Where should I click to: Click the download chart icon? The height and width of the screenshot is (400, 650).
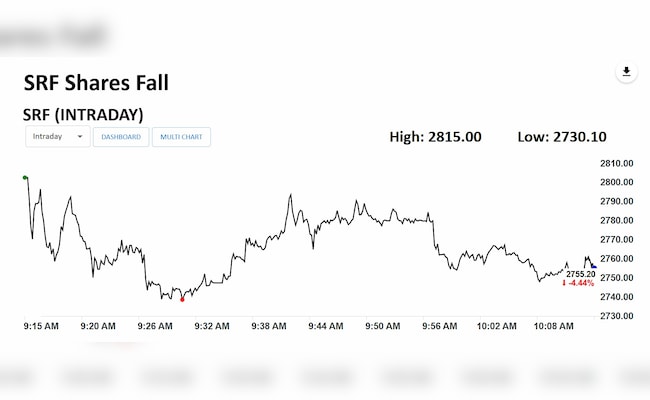pos(626,72)
